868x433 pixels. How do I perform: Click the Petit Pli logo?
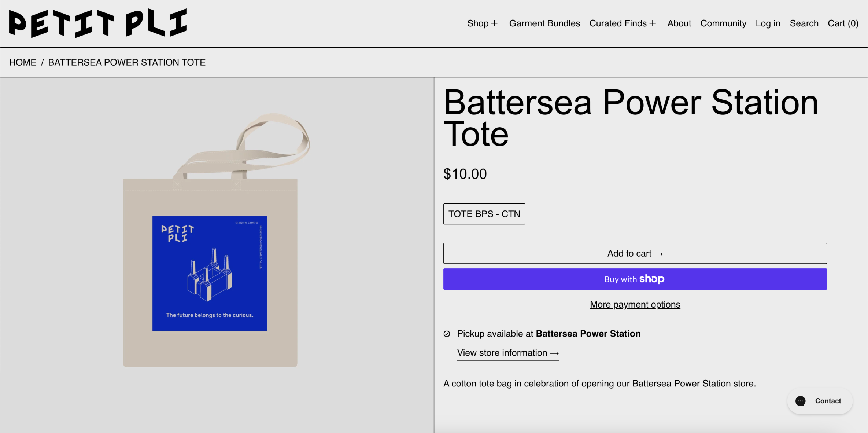pyautogui.click(x=98, y=23)
